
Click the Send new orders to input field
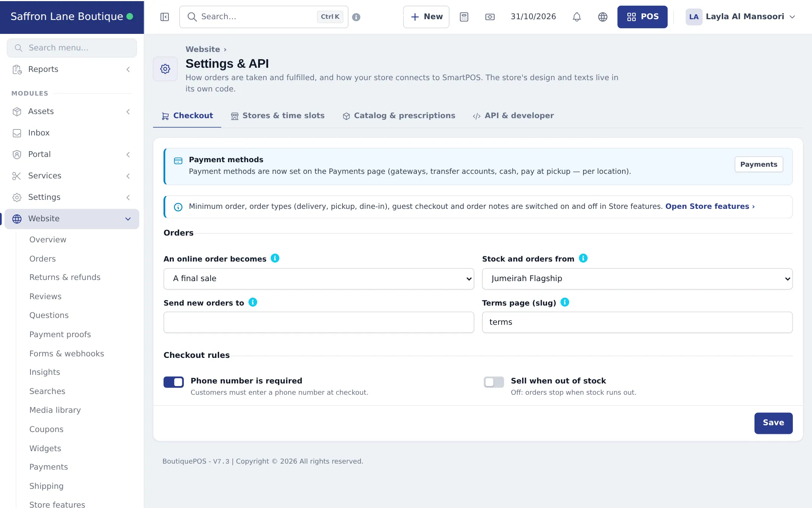(319, 322)
